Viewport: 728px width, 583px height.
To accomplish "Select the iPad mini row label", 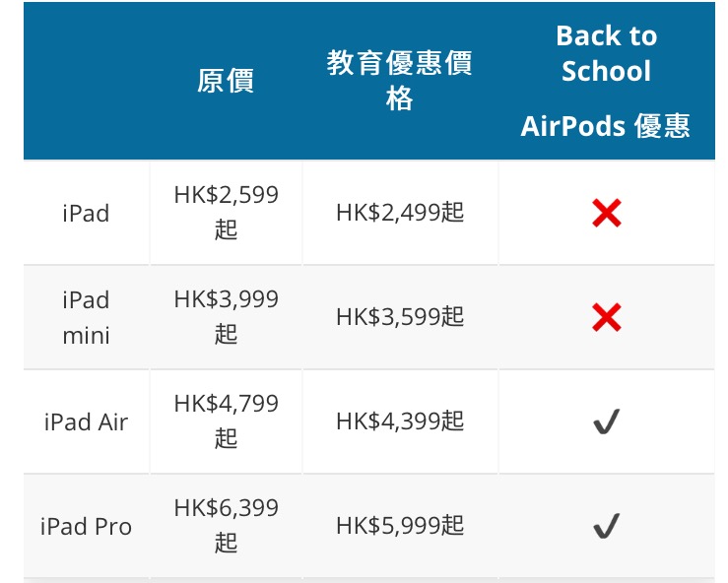I will (x=87, y=317).
